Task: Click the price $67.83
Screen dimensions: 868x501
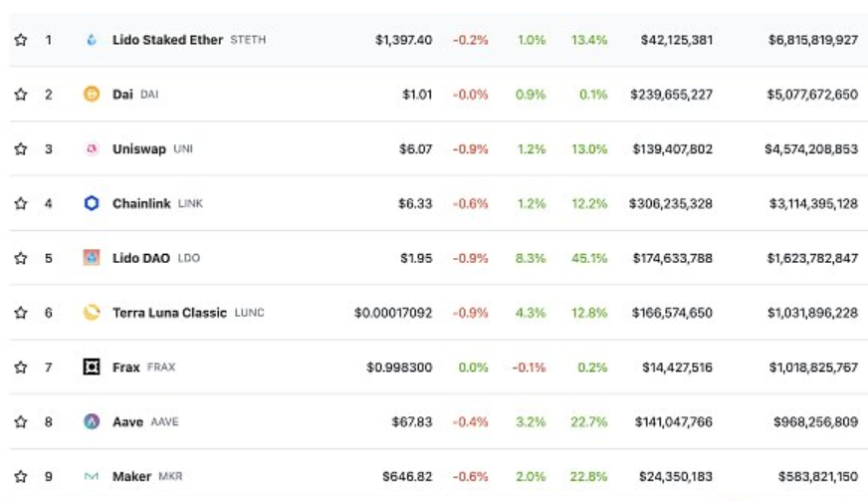Action: click(x=412, y=421)
